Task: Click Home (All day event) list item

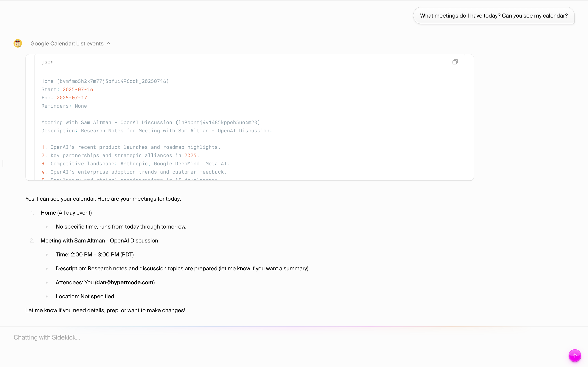Action: click(x=66, y=213)
